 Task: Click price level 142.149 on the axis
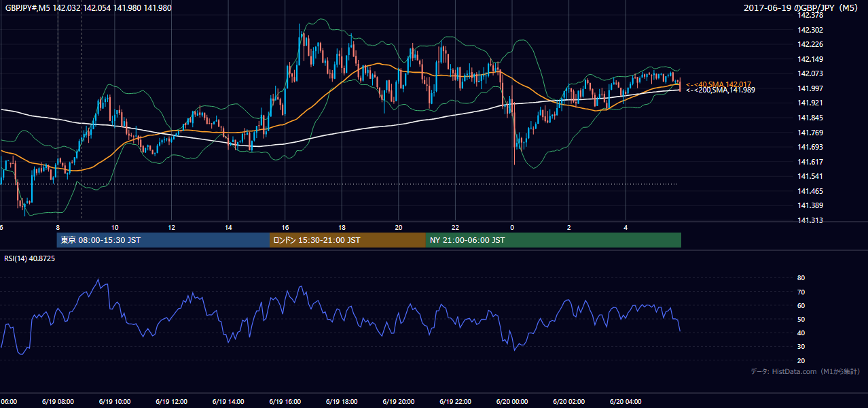coord(810,59)
